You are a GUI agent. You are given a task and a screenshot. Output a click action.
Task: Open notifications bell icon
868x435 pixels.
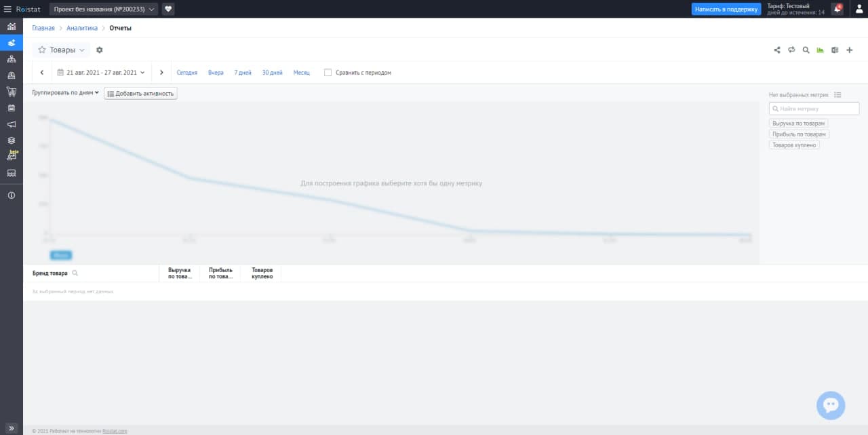[x=837, y=9]
